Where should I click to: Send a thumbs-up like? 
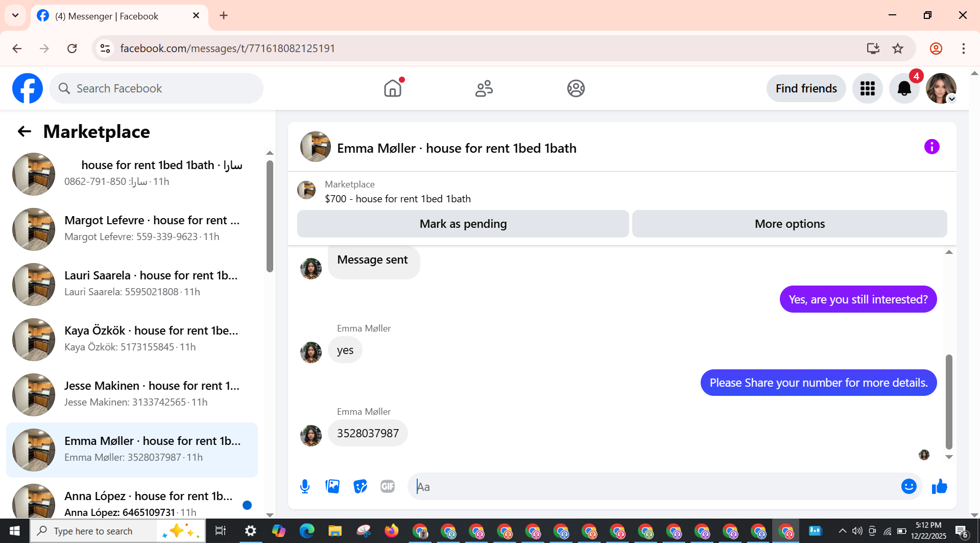[939, 486]
